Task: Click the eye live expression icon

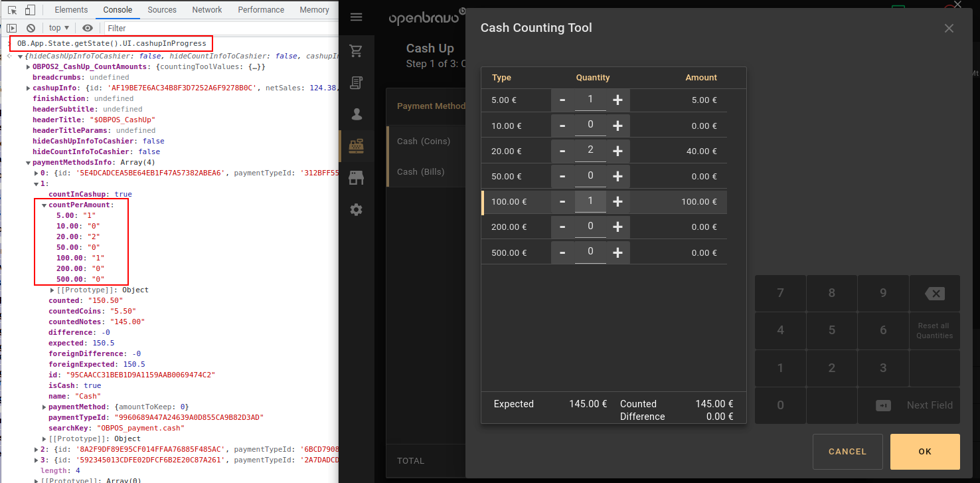Action: click(88, 28)
